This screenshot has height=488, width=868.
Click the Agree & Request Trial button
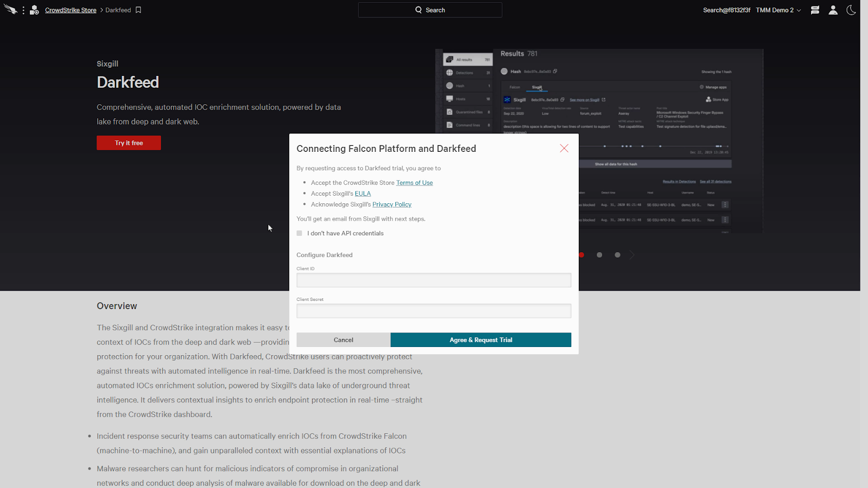481,340
